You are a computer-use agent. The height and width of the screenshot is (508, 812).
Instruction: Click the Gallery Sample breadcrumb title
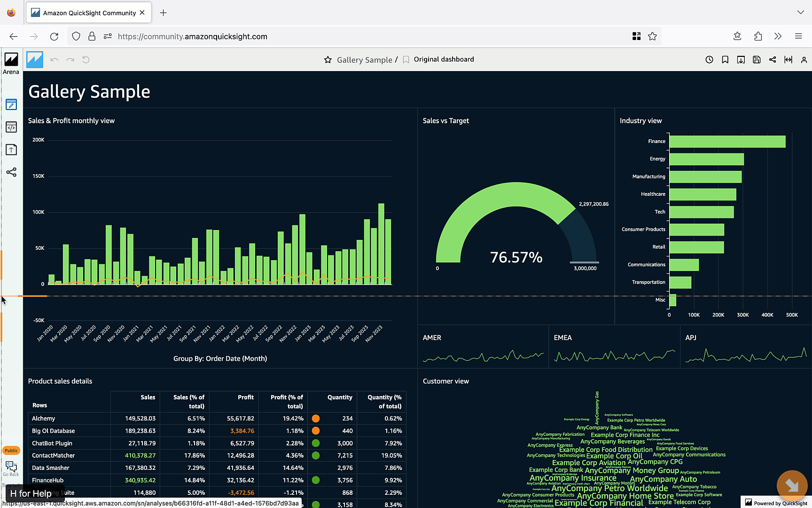tap(365, 60)
